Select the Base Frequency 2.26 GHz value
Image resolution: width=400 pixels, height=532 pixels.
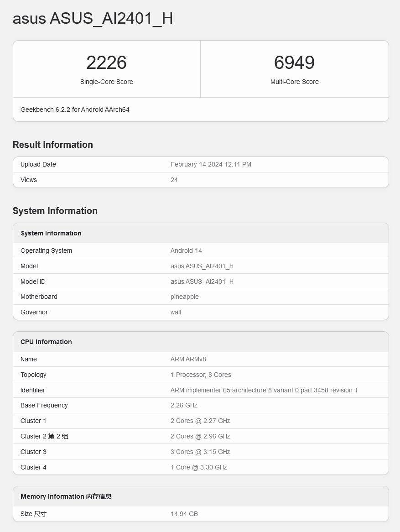183,405
